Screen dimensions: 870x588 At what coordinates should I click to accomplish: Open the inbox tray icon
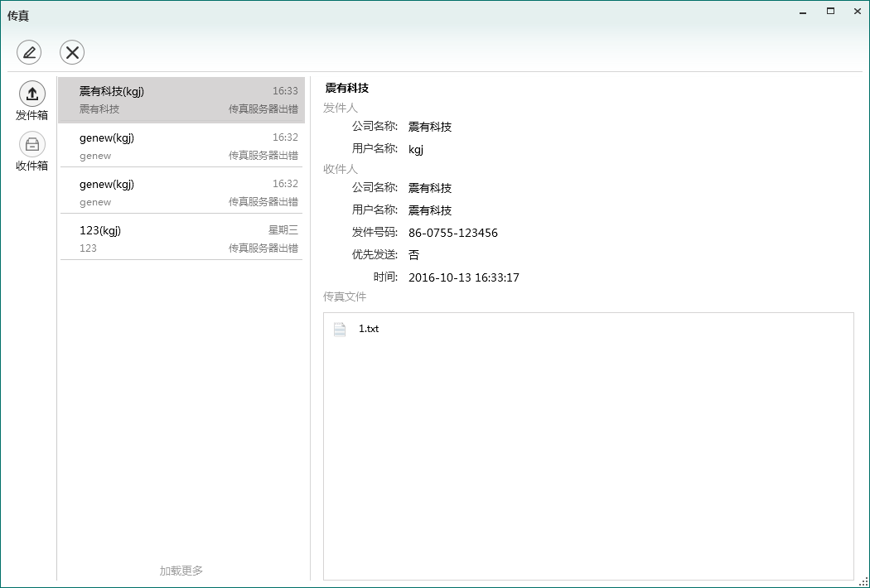coord(32,144)
